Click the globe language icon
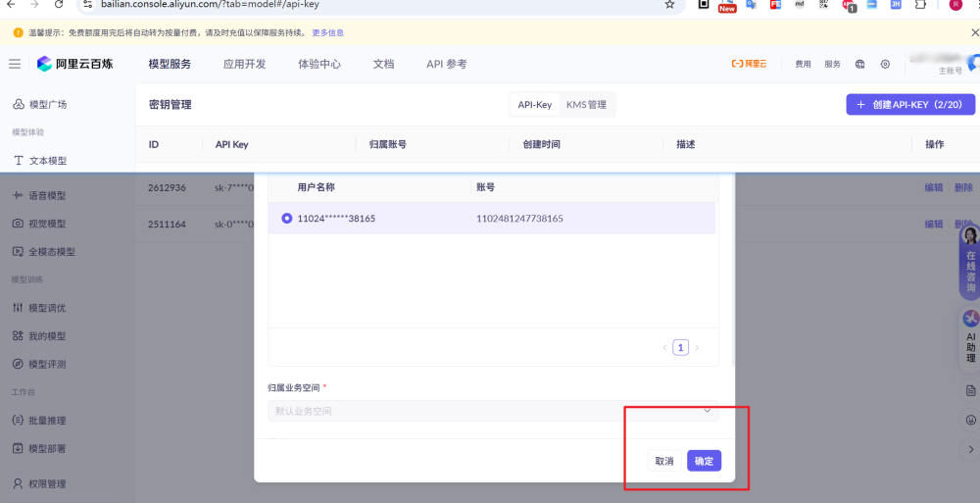The image size is (980, 503). pos(859,64)
